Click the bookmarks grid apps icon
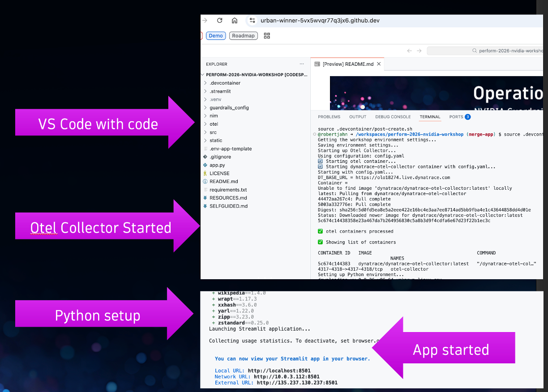The width and height of the screenshot is (548, 392). click(267, 36)
